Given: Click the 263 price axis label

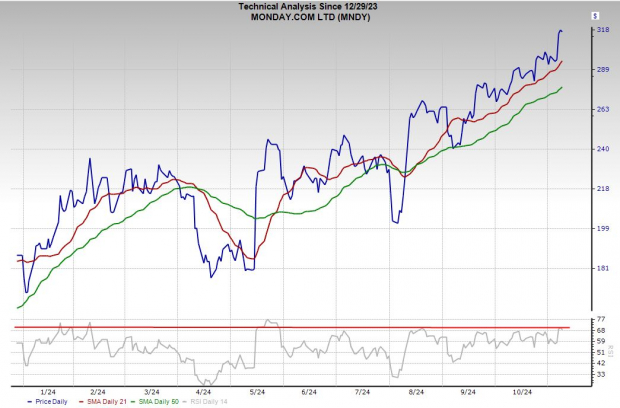Looking at the screenshot, I should (x=603, y=110).
